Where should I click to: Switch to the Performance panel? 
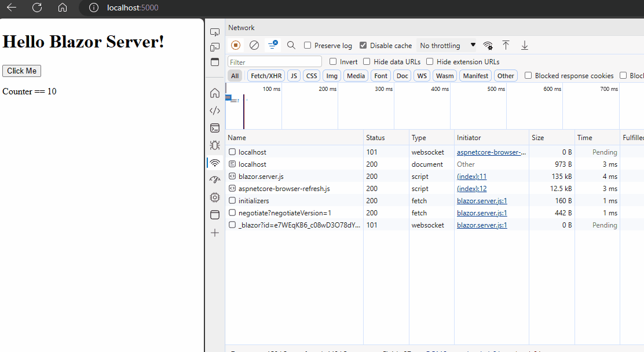pos(215,180)
